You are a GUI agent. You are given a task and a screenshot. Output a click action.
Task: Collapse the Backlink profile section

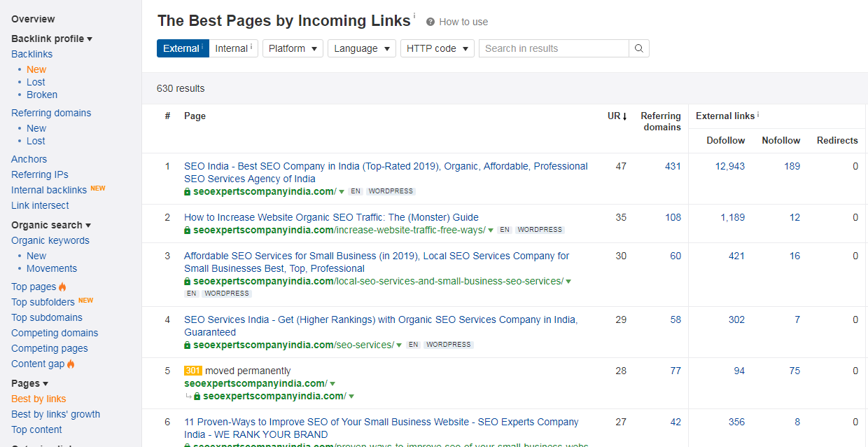[52, 39]
